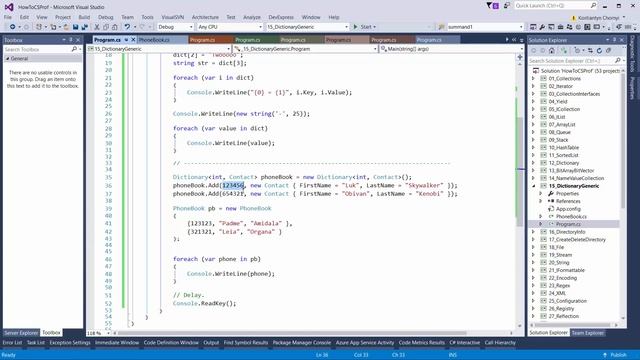Viewport: 640px width, 360px height.
Task: Switch to the Server Explorer tab
Action: coord(21,333)
